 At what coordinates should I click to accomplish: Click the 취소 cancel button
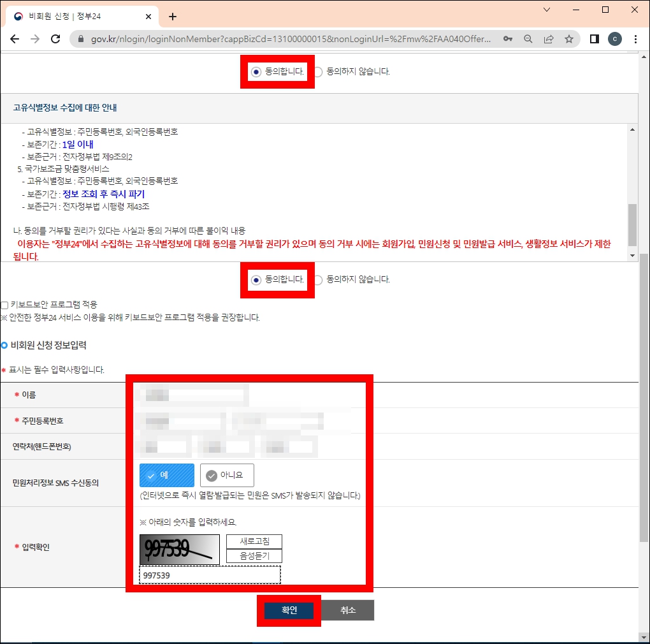tap(347, 610)
